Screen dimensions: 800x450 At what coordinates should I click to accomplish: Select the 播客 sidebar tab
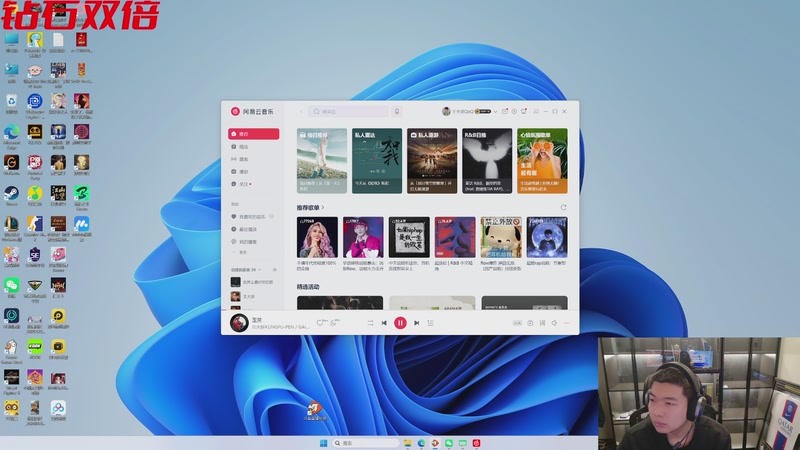point(254,159)
